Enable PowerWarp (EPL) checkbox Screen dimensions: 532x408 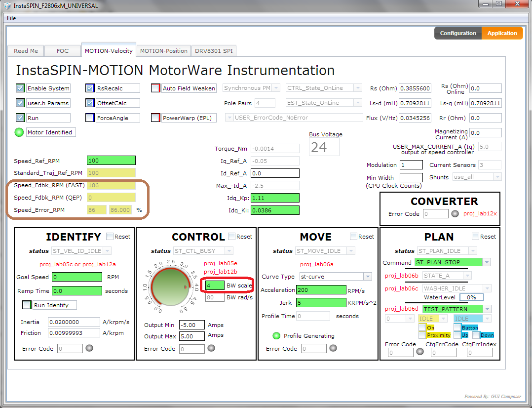(x=155, y=118)
